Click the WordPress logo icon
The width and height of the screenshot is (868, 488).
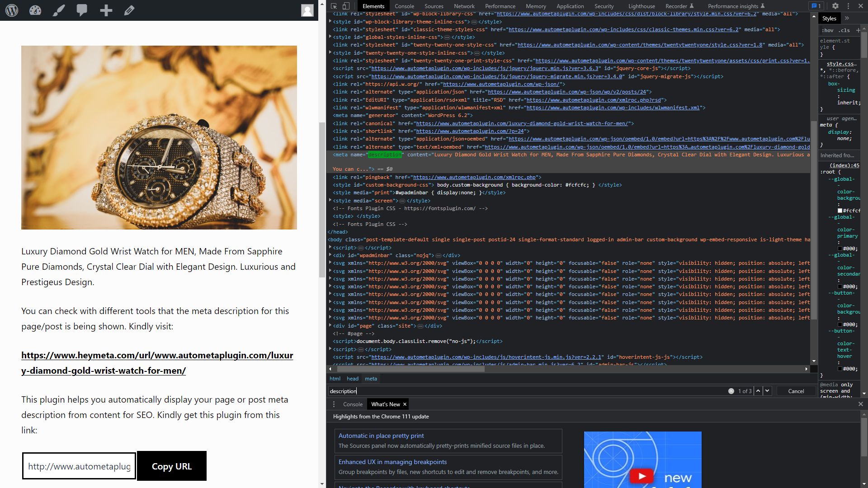pyautogui.click(x=12, y=10)
